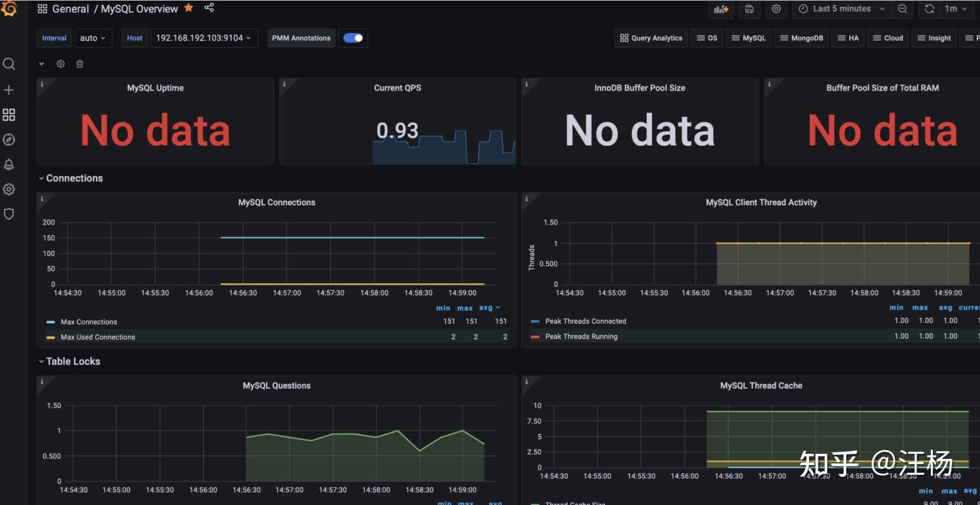Click the Create plus icon in sidebar

(9, 90)
